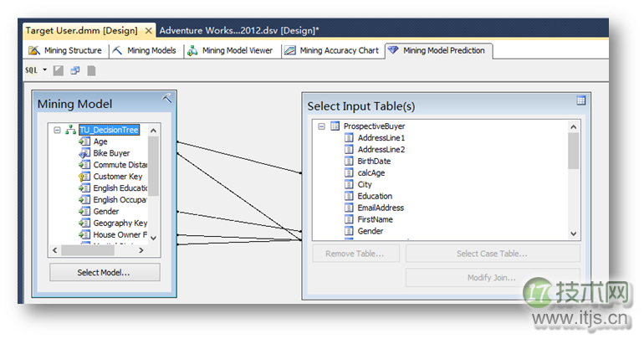
Task: Click input table list scroll up arrow
Action: pyautogui.click(x=574, y=127)
